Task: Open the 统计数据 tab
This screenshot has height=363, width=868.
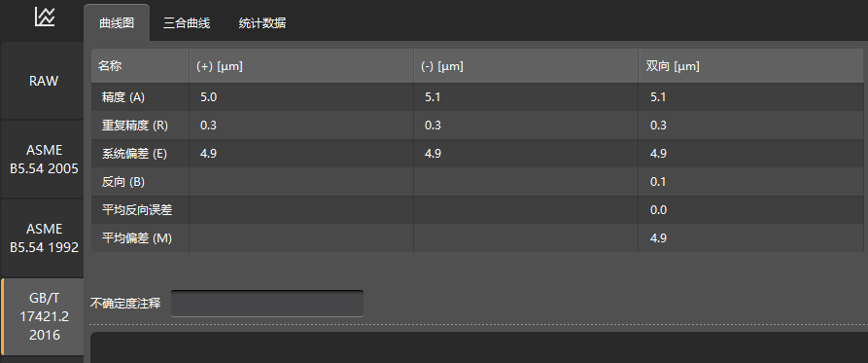Action: pyautogui.click(x=261, y=23)
